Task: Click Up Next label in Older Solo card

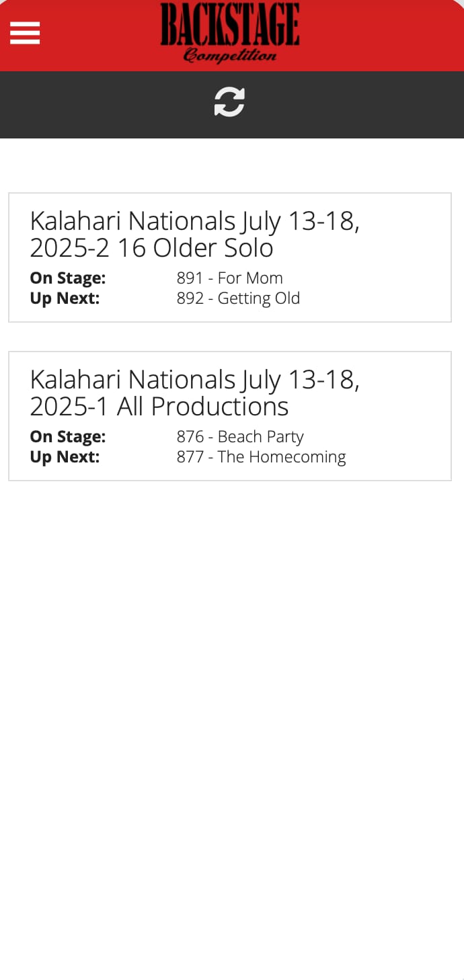Action: coord(65,298)
